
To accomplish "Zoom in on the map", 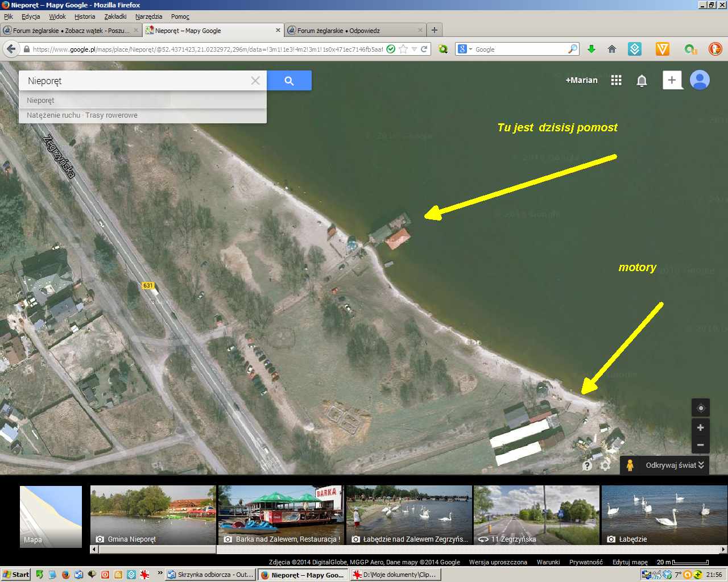I will tap(700, 427).
